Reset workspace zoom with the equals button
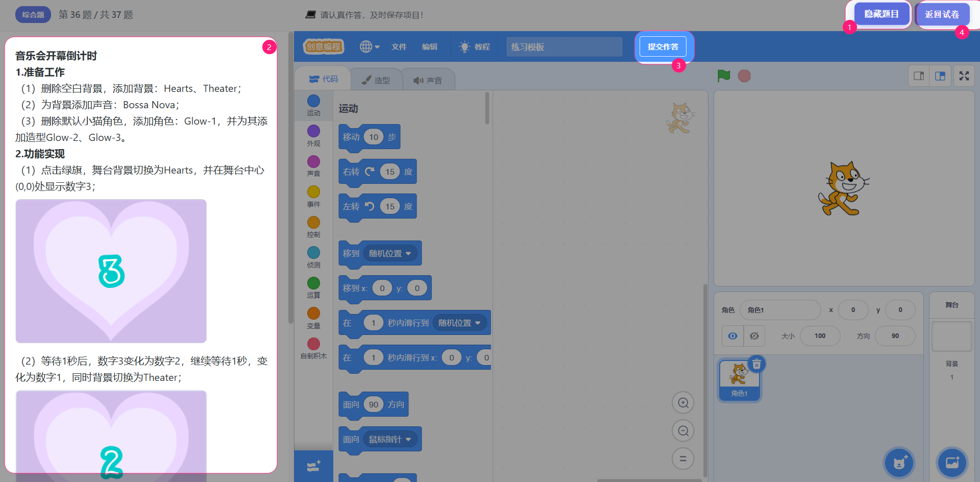The image size is (980, 482). point(683,459)
